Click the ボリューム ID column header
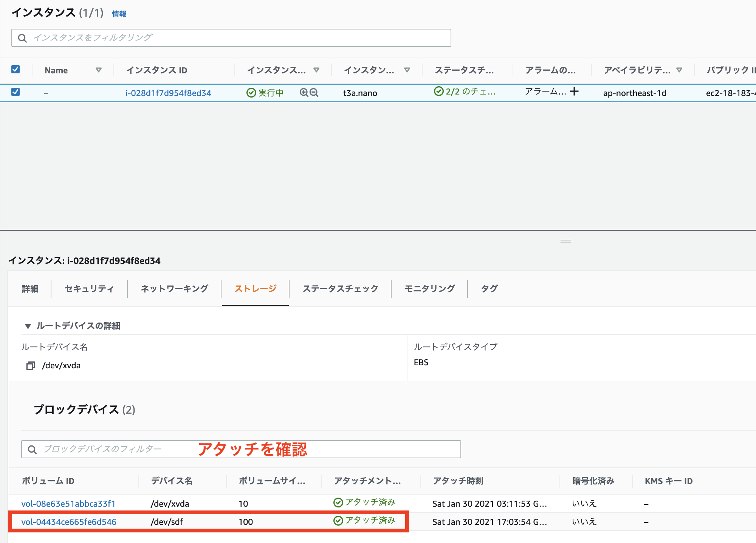The width and height of the screenshot is (756, 543). (48, 481)
